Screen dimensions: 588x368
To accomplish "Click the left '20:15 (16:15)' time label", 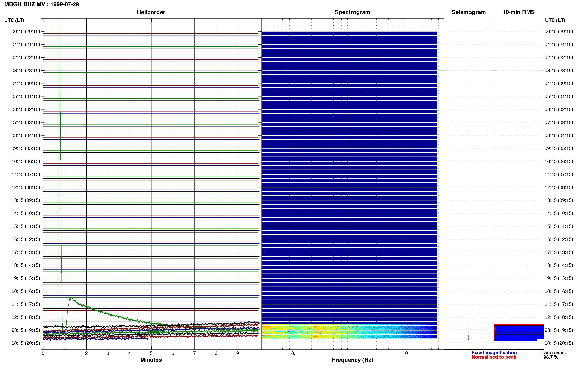I will point(26,291).
